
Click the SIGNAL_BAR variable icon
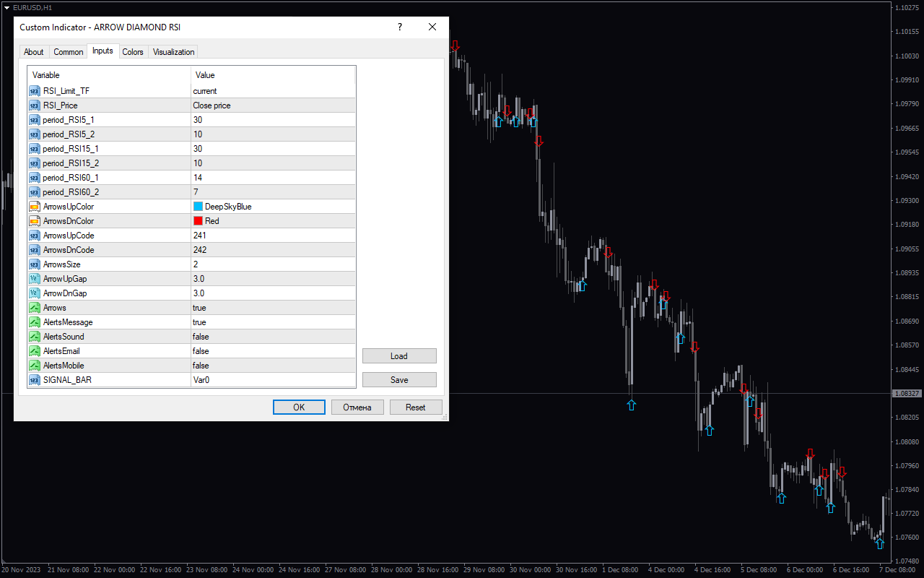pos(34,380)
